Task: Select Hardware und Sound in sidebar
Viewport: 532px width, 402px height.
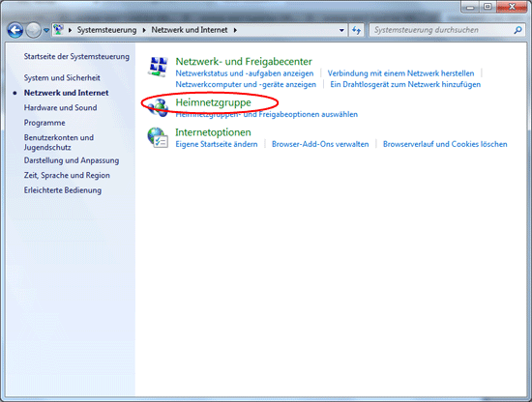Action: coord(60,108)
